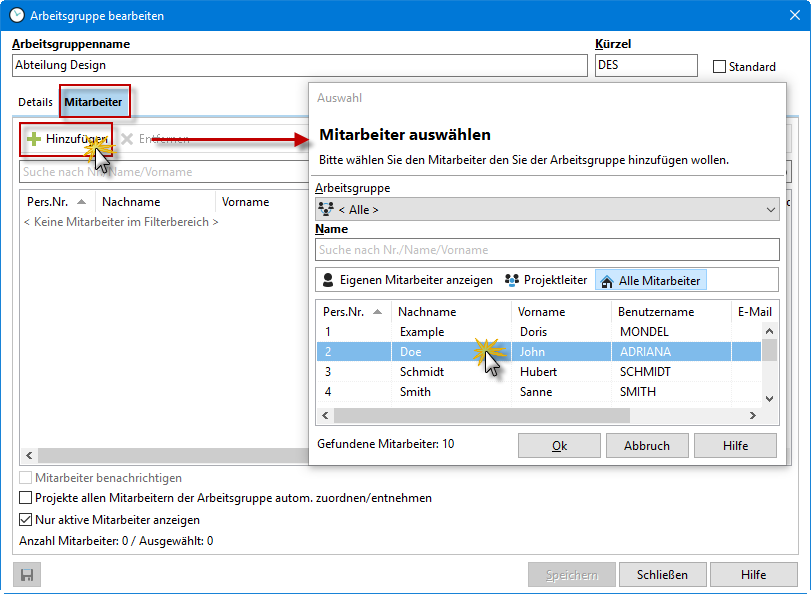
Task: Click the save diskette icon bottom left
Action: click(26, 574)
